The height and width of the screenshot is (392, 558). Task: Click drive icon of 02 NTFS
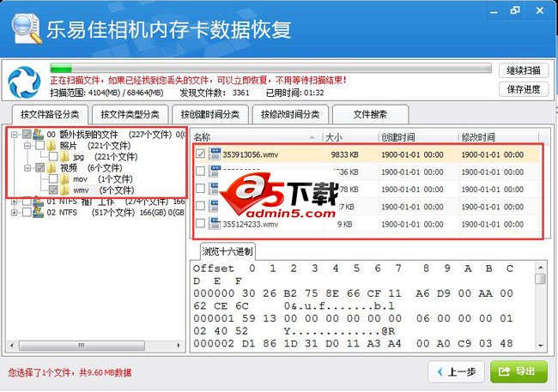coord(38,213)
